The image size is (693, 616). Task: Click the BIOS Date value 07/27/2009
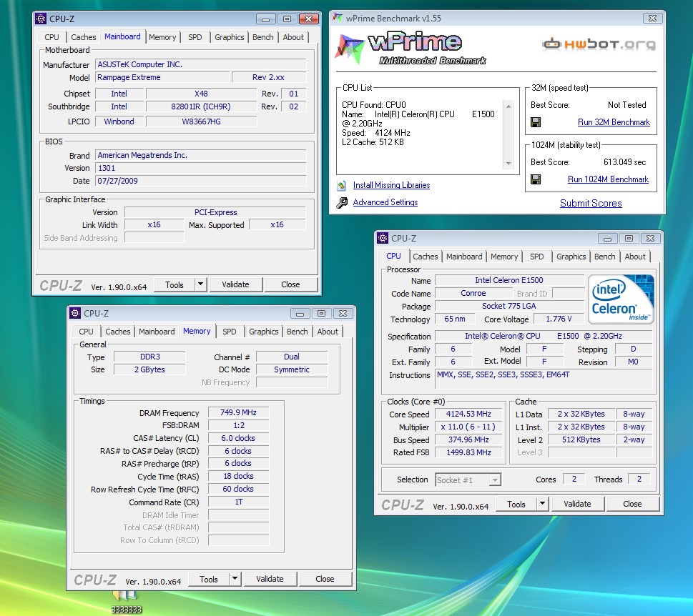(x=201, y=181)
